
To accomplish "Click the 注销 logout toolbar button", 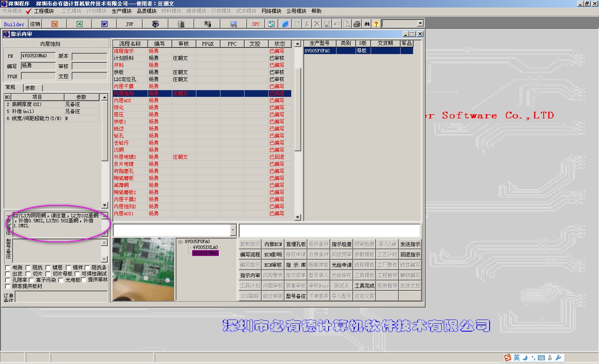I will 35,24.
